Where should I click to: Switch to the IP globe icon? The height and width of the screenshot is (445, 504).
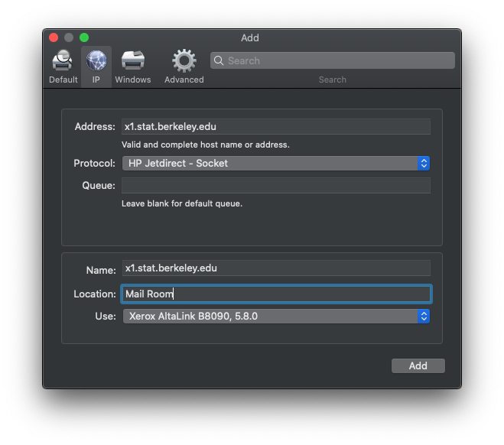click(x=96, y=60)
